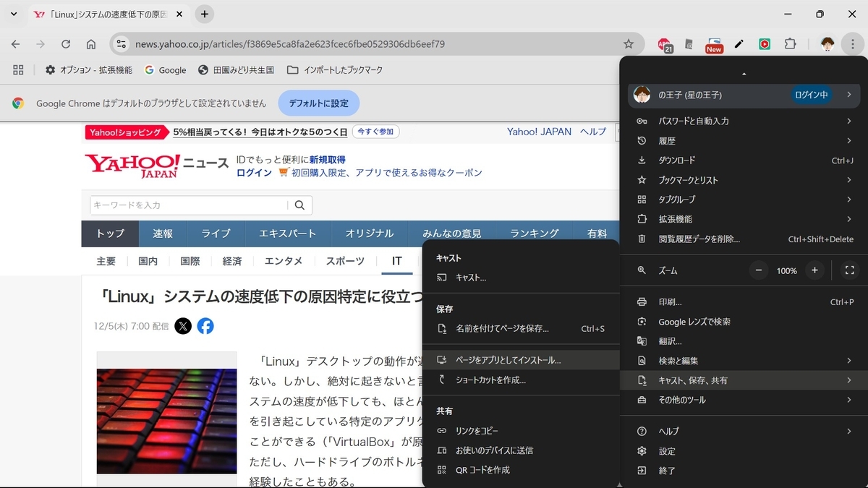
Task: Click the keyboard article thumbnail
Action: [167, 421]
